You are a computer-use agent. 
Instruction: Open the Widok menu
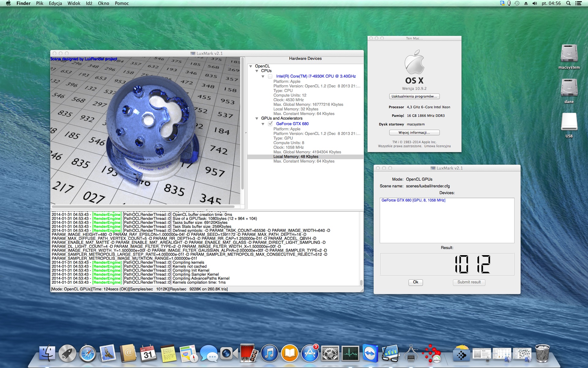click(x=74, y=3)
